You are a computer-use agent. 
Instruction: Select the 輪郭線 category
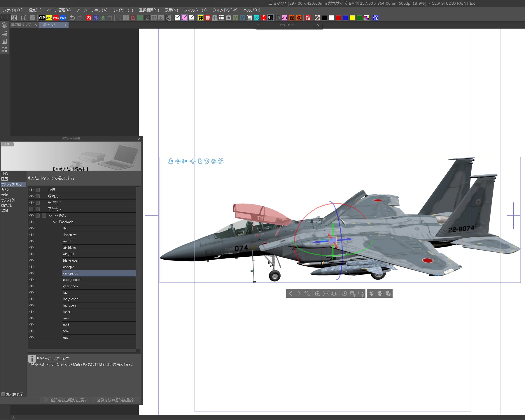6,205
